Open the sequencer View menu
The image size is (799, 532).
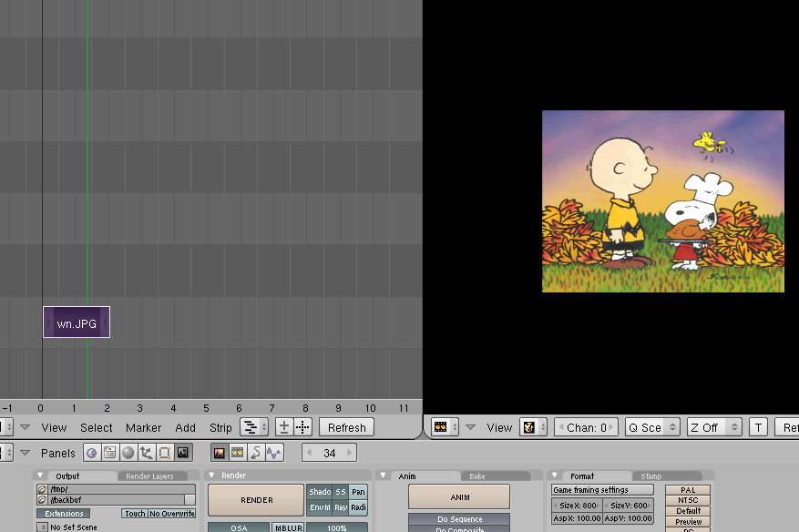pyautogui.click(x=54, y=427)
